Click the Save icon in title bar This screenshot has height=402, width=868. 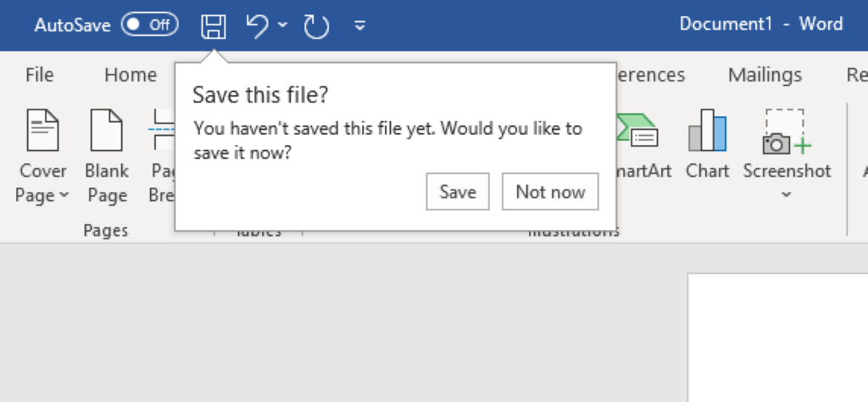214,25
